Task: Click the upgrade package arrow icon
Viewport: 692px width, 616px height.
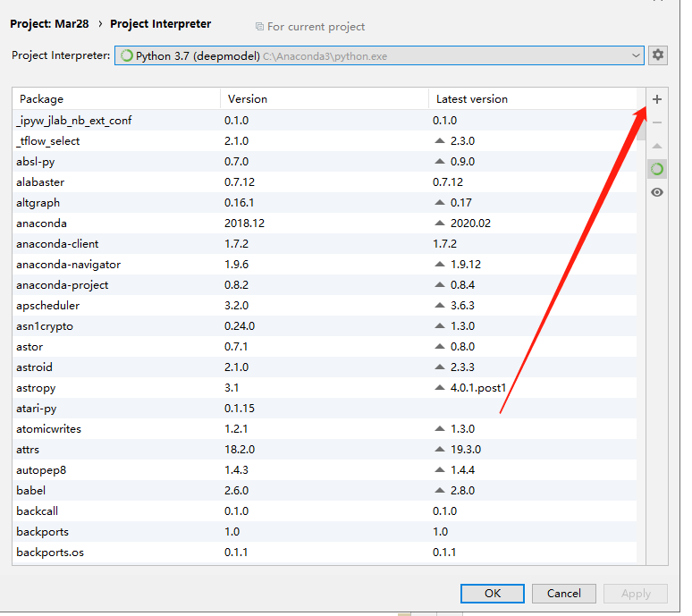Action: click(657, 146)
